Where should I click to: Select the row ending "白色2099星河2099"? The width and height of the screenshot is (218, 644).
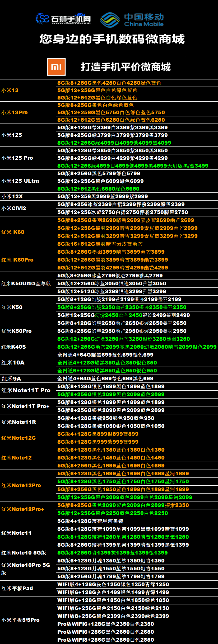point(137,497)
